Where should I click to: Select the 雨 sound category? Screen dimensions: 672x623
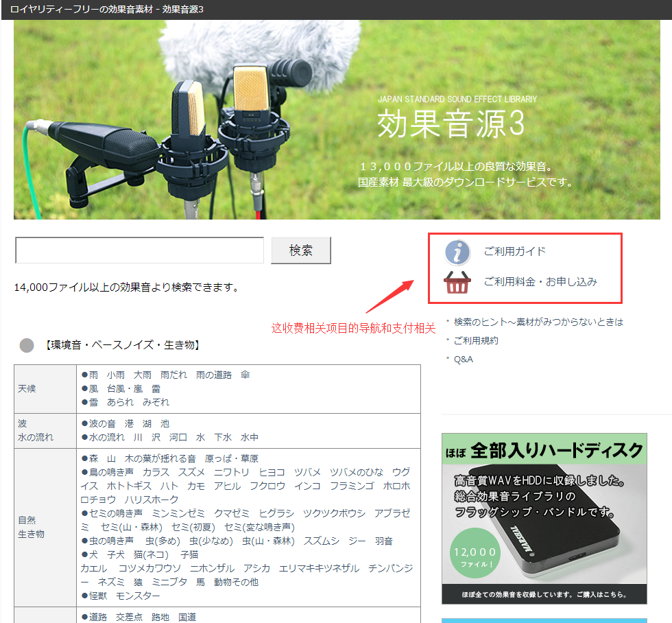(x=93, y=375)
